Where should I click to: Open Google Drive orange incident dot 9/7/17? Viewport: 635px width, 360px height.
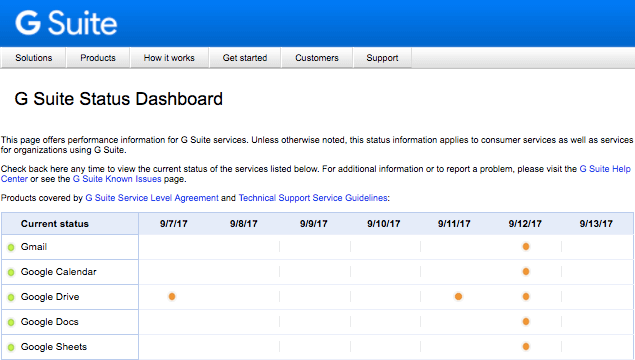pyautogui.click(x=172, y=296)
